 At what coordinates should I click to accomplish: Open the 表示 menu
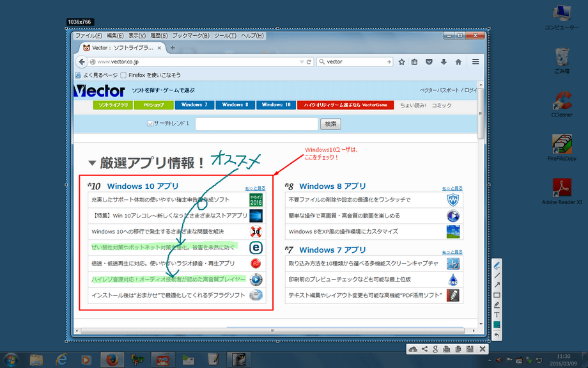coord(137,35)
